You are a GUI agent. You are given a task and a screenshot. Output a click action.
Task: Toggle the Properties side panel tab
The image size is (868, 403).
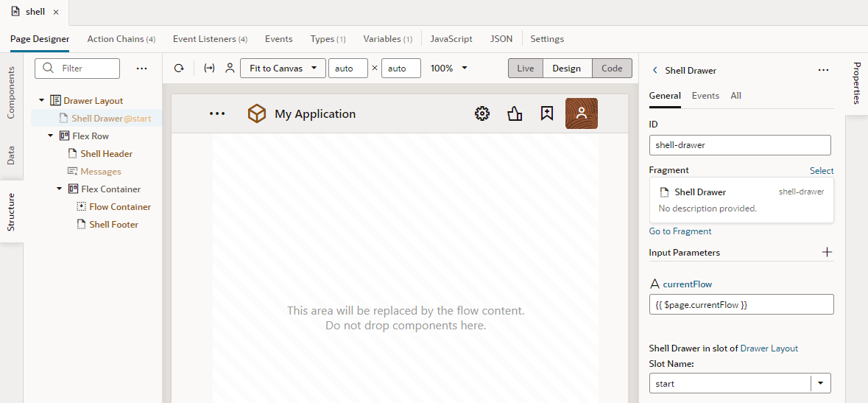coord(856,83)
